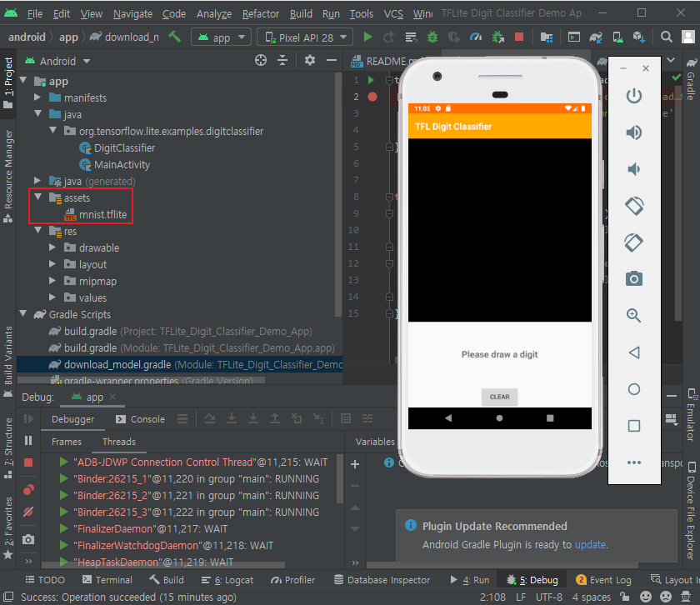
Task: Select DigitClassifier class in project tree
Action: coord(124,147)
